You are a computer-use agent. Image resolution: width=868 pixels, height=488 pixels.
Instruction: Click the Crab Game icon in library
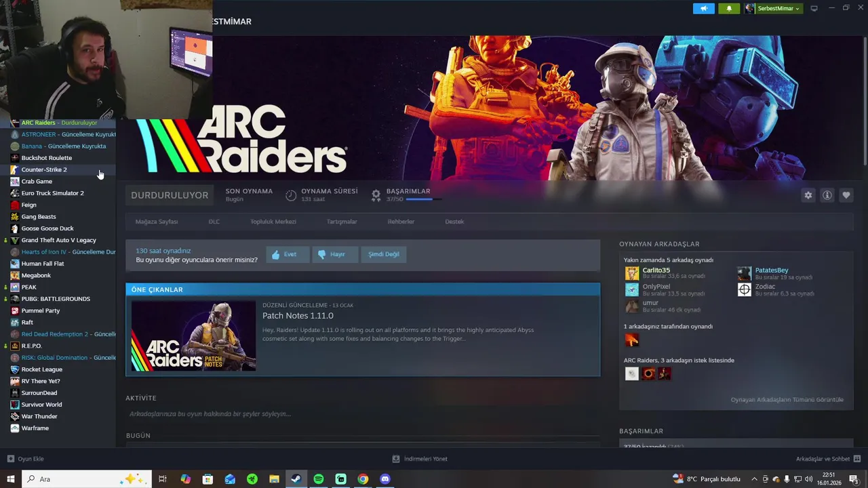point(15,182)
